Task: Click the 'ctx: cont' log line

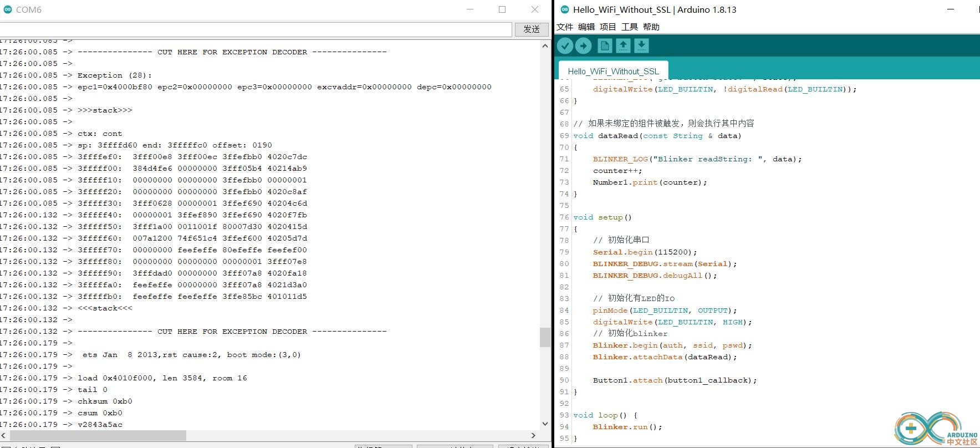Action: pos(100,133)
